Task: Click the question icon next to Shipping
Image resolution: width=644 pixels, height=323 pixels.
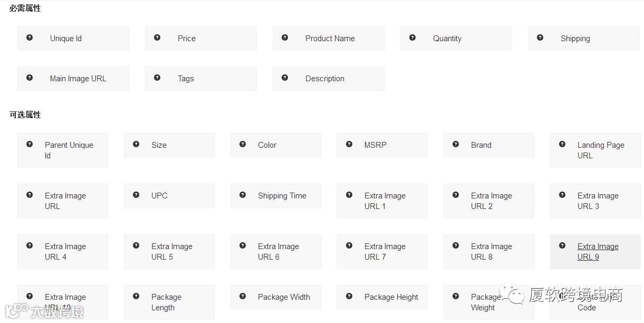Action: click(x=540, y=37)
